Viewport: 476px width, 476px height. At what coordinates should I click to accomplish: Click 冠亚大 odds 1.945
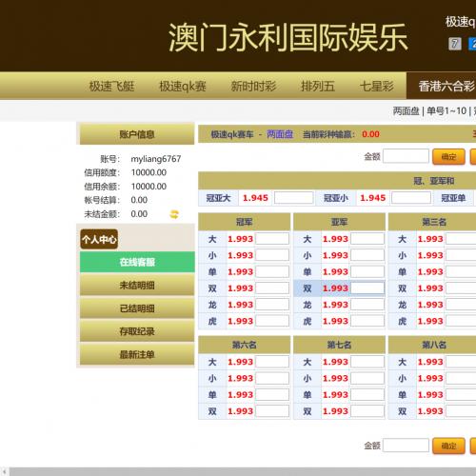[x=255, y=198]
